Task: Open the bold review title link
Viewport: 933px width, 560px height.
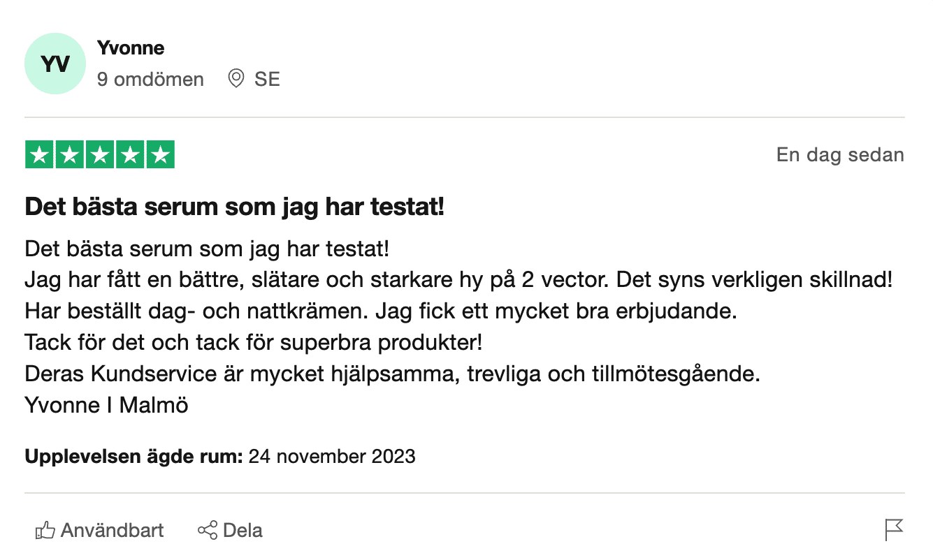Action: [234, 207]
